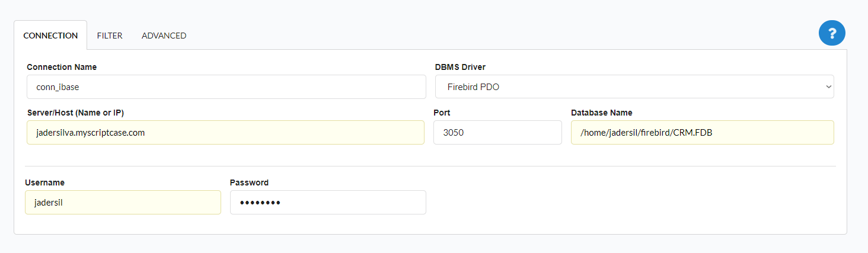Click the "Server/Host (Name or IP)" label
This screenshot has height=253, width=868.
point(75,113)
